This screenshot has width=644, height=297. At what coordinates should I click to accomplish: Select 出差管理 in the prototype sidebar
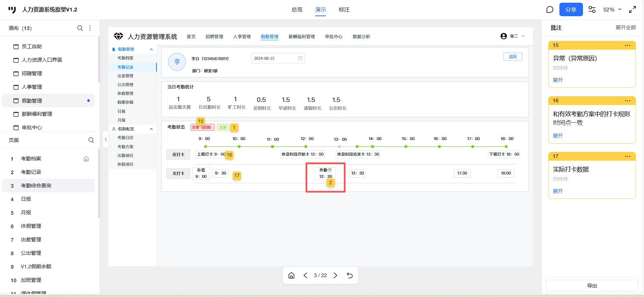[125, 76]
